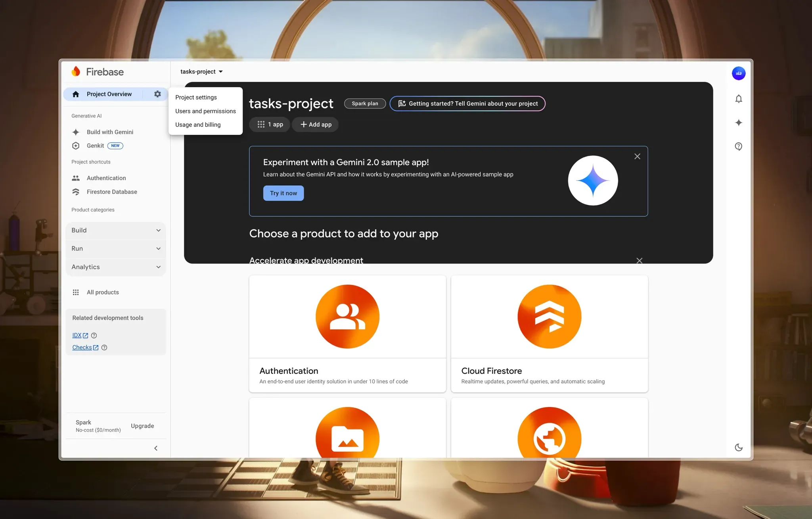Expand the Build product category
This screenshot has height=519, width=812.
[116, 230]
